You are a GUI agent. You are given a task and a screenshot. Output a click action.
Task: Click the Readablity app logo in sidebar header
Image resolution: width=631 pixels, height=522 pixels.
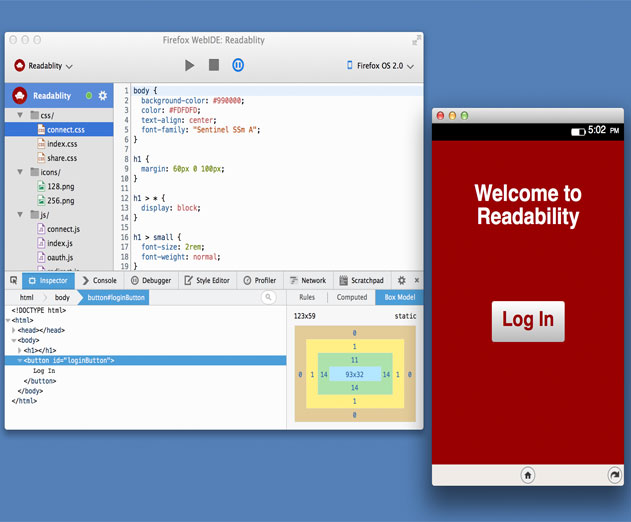pyautogui.click(x=20, y=96)
